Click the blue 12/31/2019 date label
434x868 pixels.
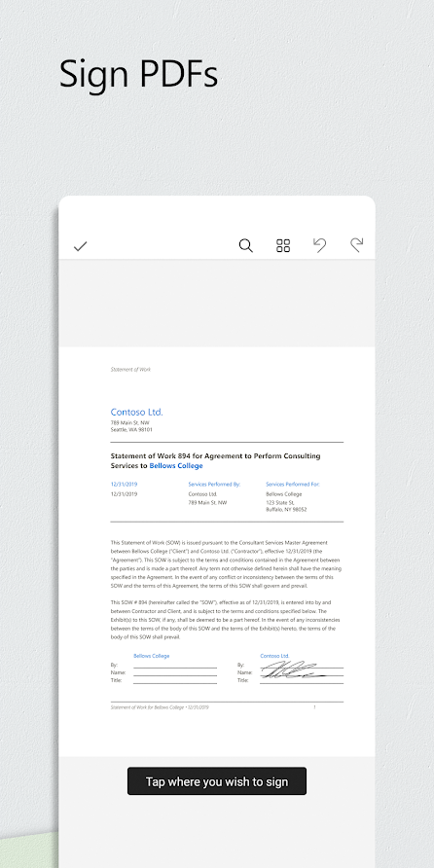pyautogui.click(x=124, y=484)
